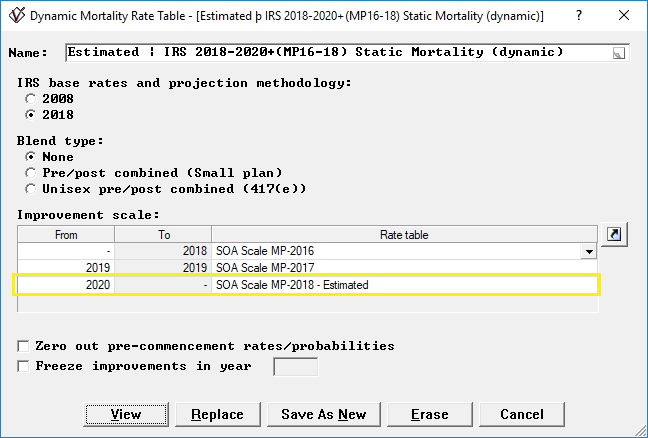Click Save As New button
The image size is (648, 438).
coord(323,414)
